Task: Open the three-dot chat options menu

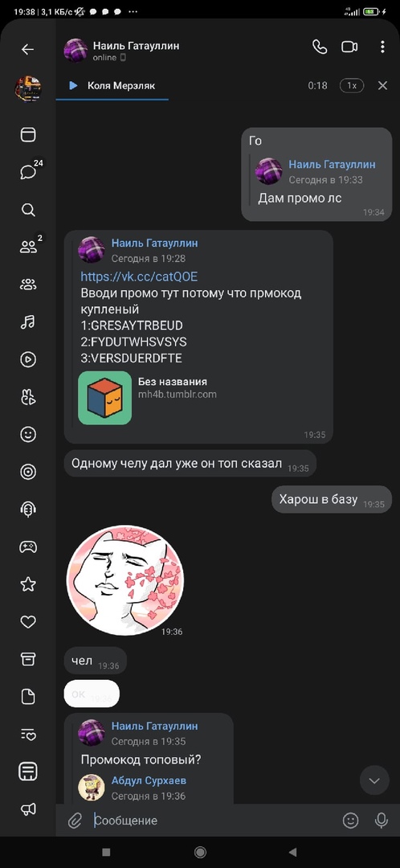Action: click(x=382, y=47)
